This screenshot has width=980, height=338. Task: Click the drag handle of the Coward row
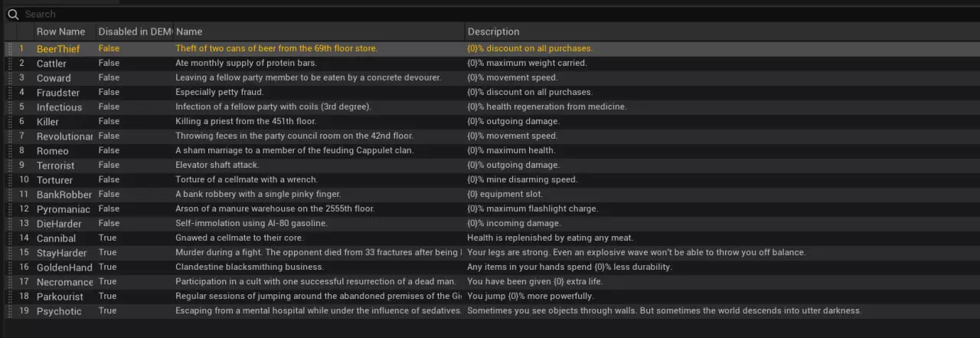pyautogui.click(x=10, y=78)
